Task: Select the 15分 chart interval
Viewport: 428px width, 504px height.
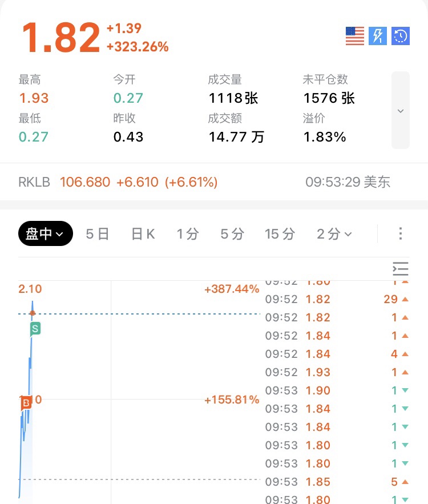Action: click(280, 234)
